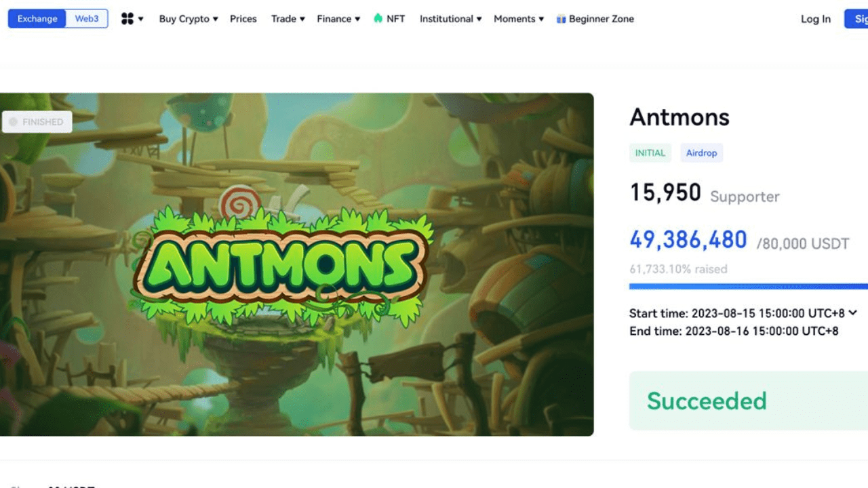Expand the Moments menu
This screenshot has height=488, width=868.
519,19
